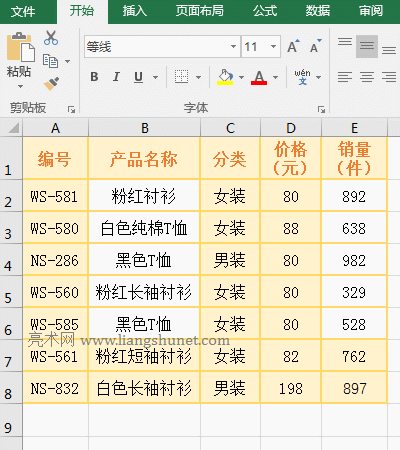Switch to 数据 tab

pos(318,11)
